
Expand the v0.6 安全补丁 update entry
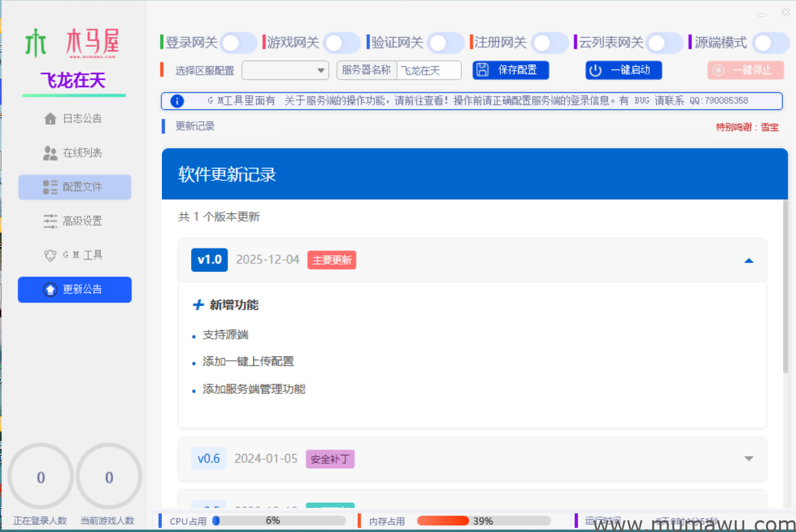(749, 459)
